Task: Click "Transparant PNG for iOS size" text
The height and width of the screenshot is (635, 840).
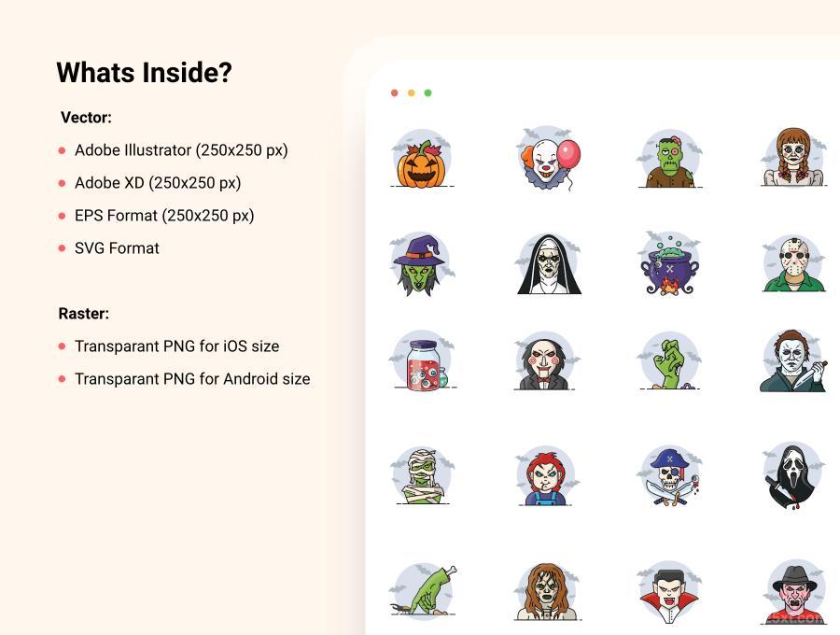Action: (176, 346)
